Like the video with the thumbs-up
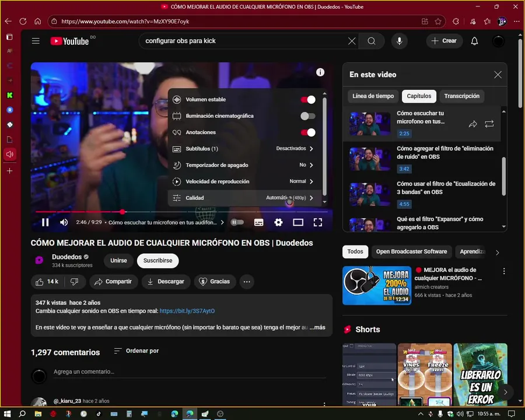The image size is (525, 420). (47, 282)
